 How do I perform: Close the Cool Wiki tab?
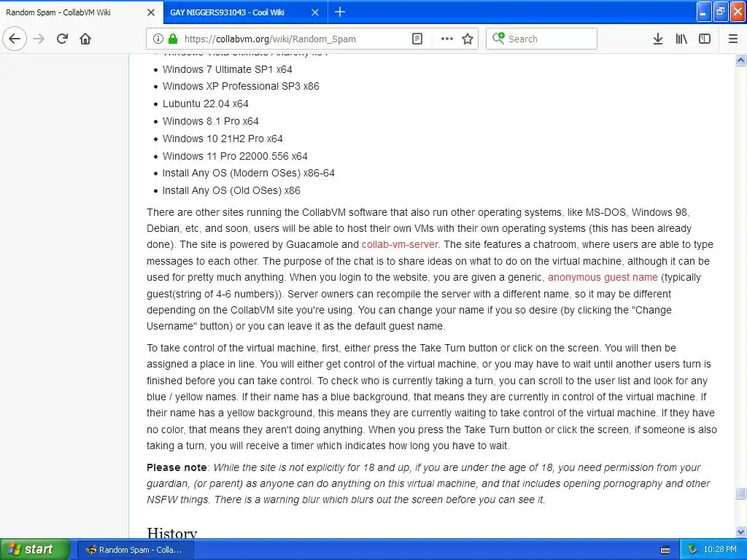[315, 12]
